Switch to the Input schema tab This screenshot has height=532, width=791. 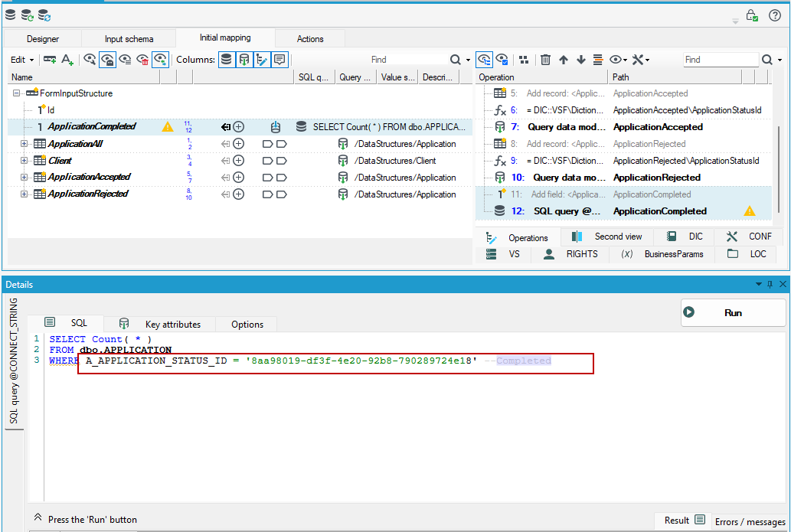point(129,39)
